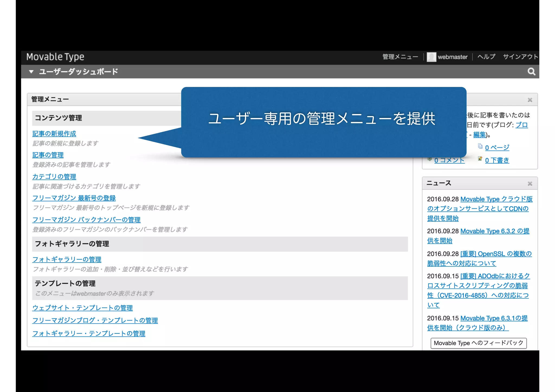The image size is (555, 392).
Task: Click the ニュース widget title
Action: (x=439, y=183)
